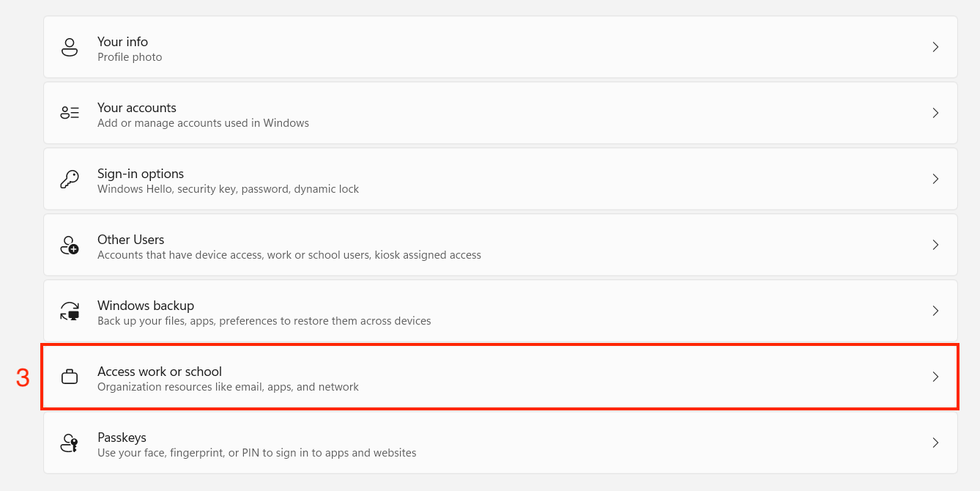Select the Sign-in options key icon

click(x=70, y=179)
